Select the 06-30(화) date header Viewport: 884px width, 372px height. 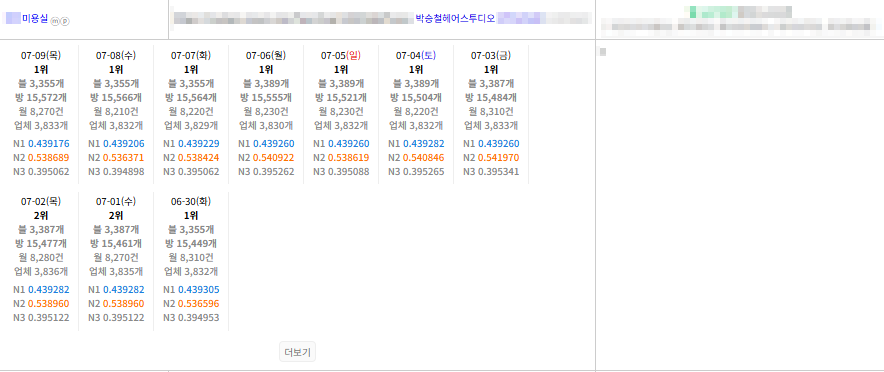[x=191, y=202]
